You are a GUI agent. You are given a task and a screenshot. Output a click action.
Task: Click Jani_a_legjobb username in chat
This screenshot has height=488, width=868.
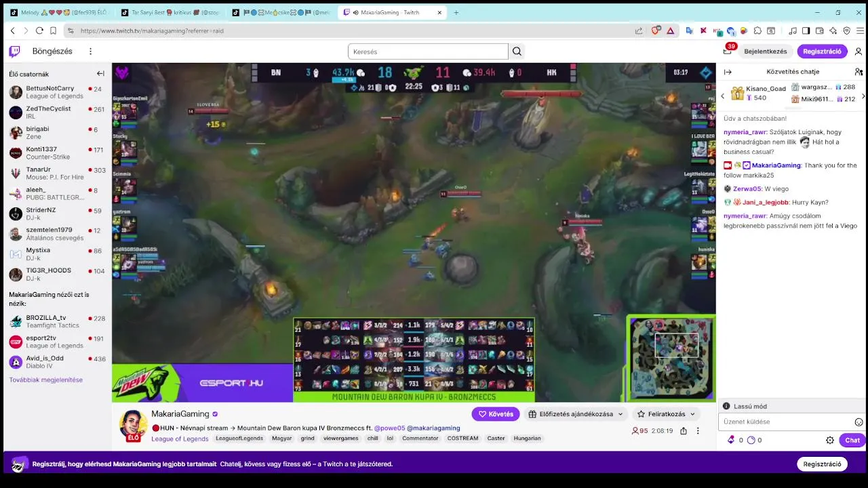766,202
